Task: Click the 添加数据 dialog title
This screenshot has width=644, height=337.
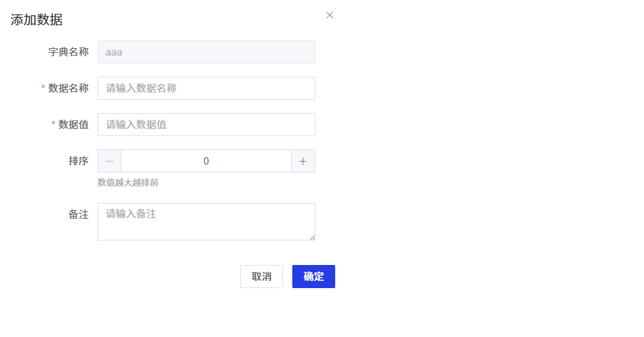Action: pos(37,20)
